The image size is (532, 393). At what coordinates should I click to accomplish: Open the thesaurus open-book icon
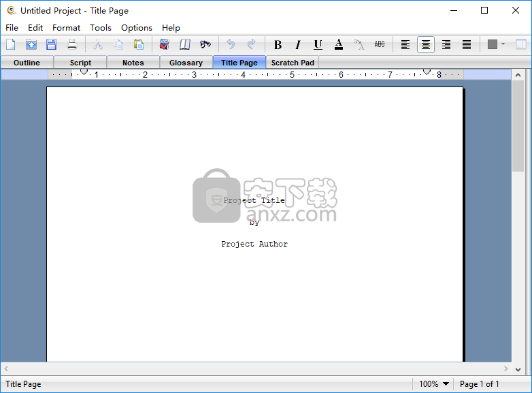(185, 44)
